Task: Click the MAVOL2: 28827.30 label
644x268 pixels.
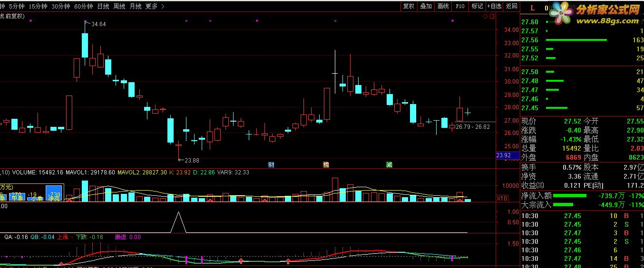Action: coord(142,172)
